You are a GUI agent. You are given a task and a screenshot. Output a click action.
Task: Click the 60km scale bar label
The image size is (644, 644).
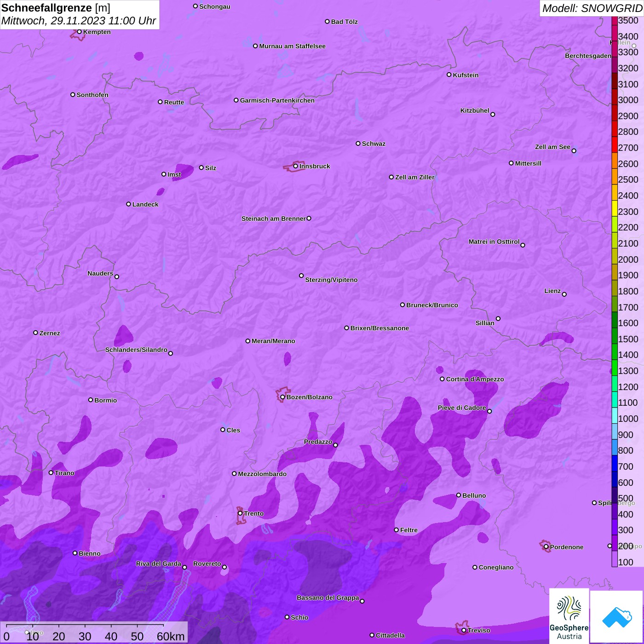tap(171, 636)
